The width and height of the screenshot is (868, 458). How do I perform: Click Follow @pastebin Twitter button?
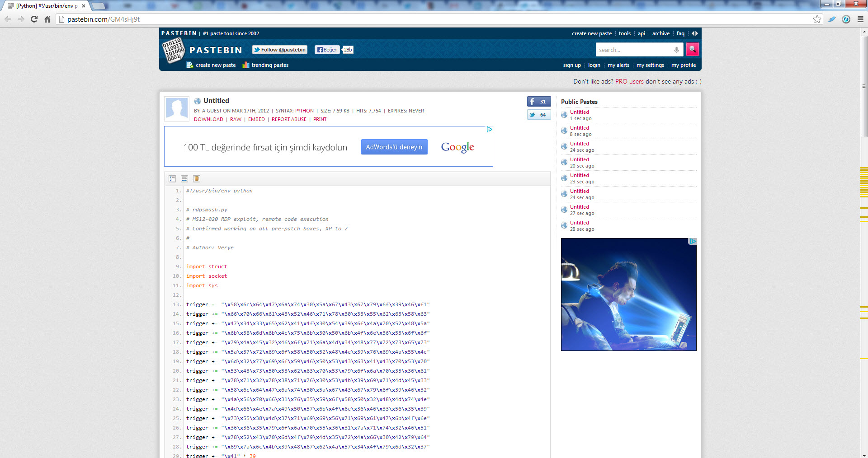tap(280, 50)
